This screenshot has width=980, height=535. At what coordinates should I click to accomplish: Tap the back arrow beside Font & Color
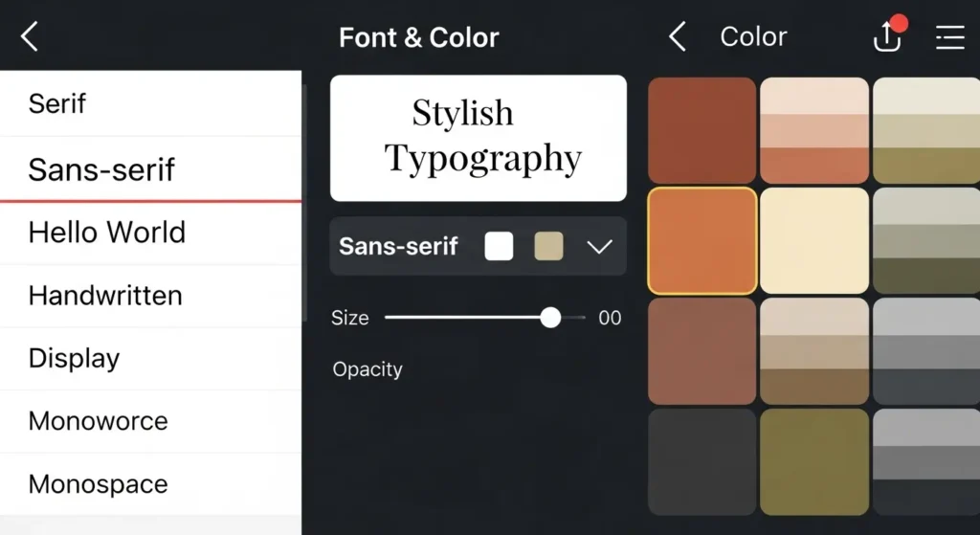pos(30,37)
